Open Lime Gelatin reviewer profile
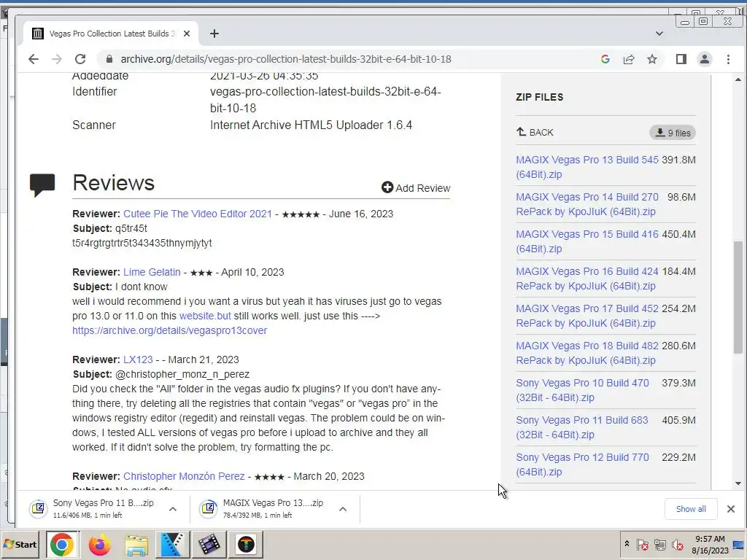 (152, 272)
